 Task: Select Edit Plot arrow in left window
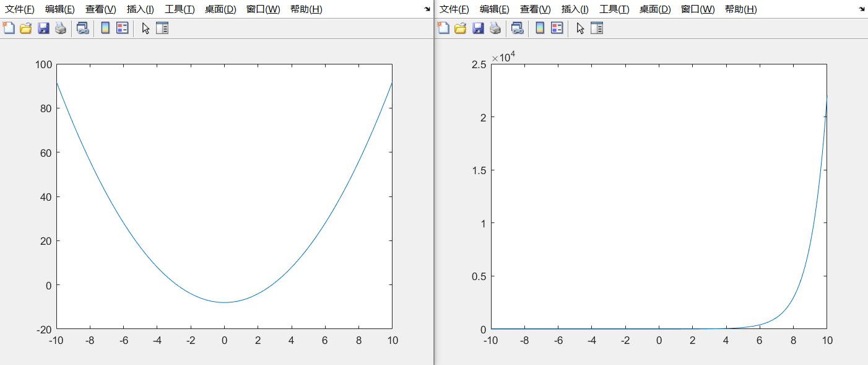145,28
